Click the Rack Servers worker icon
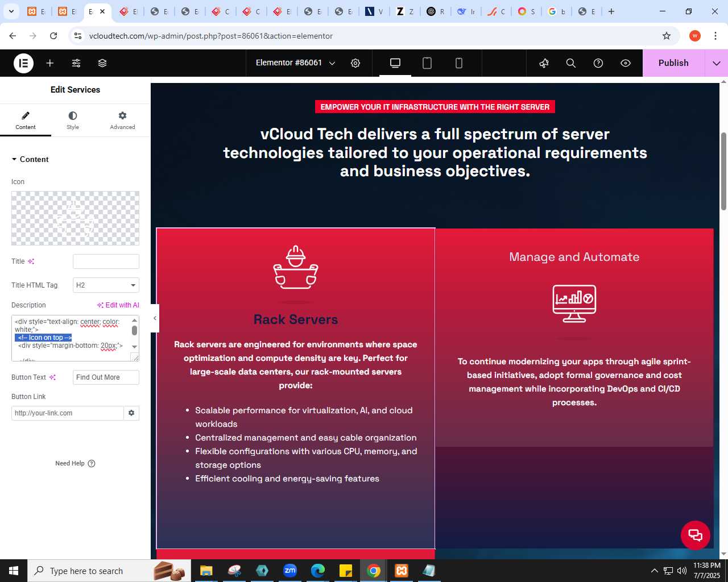728x582 pixels. (x=296, y=267)
